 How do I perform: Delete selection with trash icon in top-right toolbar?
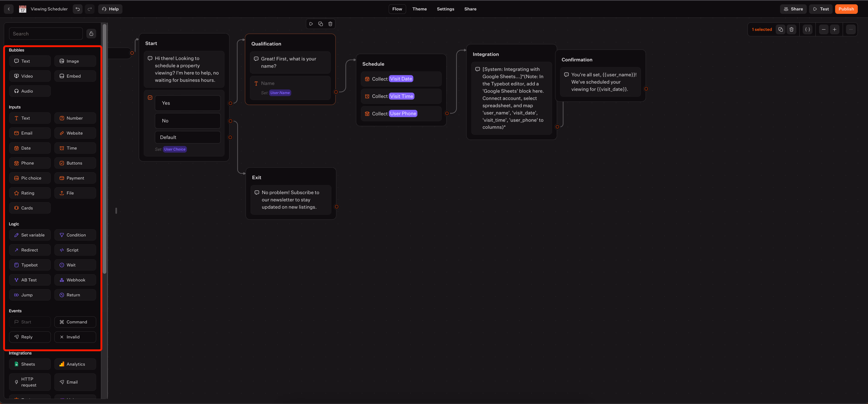pyautogui.click(x=791, y=30)
